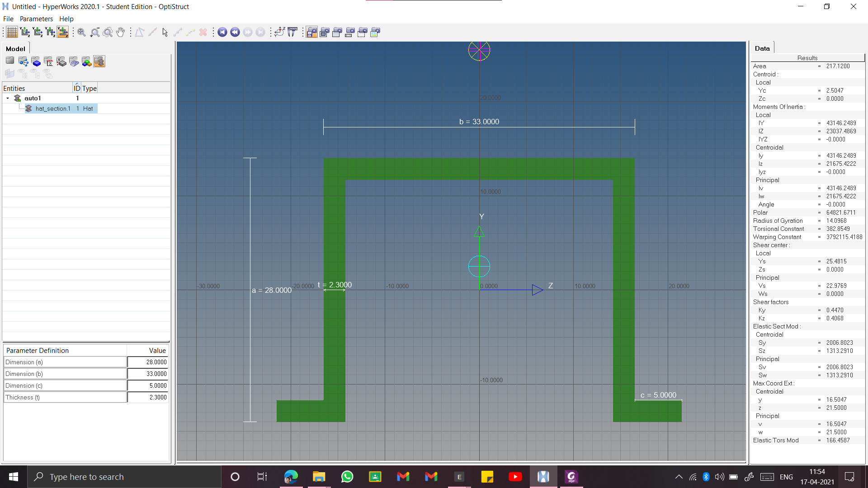Click the rewind blue double-arrow button
The image size is (868, 488).
(x=235, y=32)
